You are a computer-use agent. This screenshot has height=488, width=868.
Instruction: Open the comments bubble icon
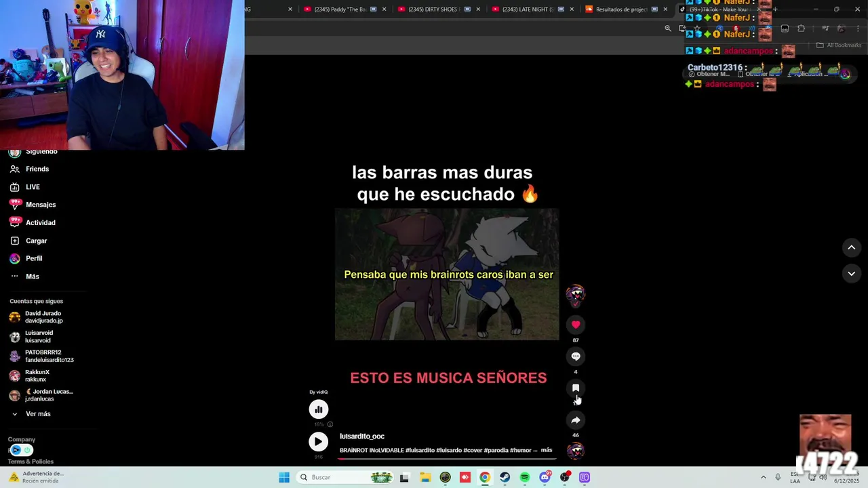tap(576, 357)
